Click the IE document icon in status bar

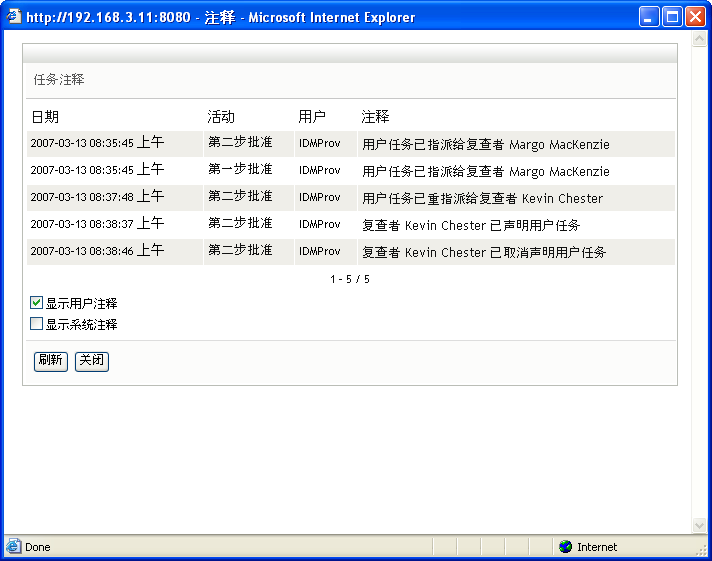pos(13,546)
